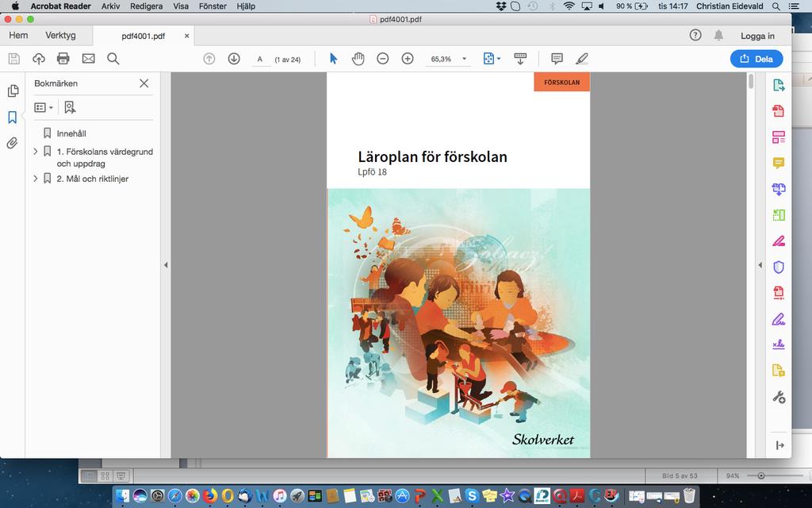This screenshot has width=812, height=508.
Task: Open the fit page options dropdown
Action: pos(492,59)
